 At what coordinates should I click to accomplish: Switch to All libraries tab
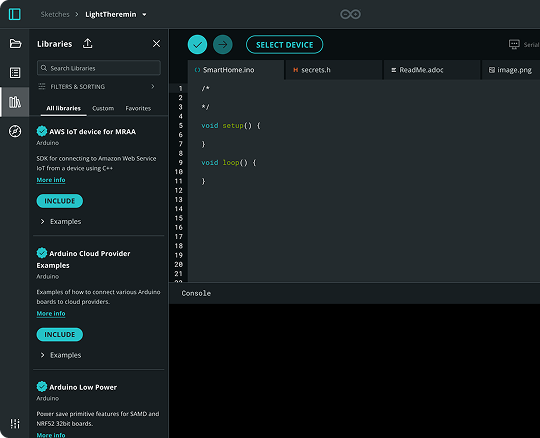tap(64, 108)
